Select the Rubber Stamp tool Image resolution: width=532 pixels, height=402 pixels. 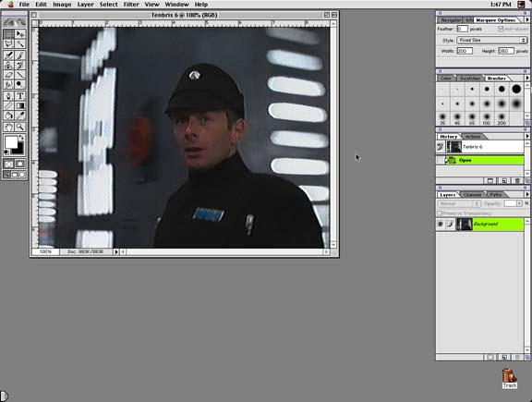click(9, 66)
